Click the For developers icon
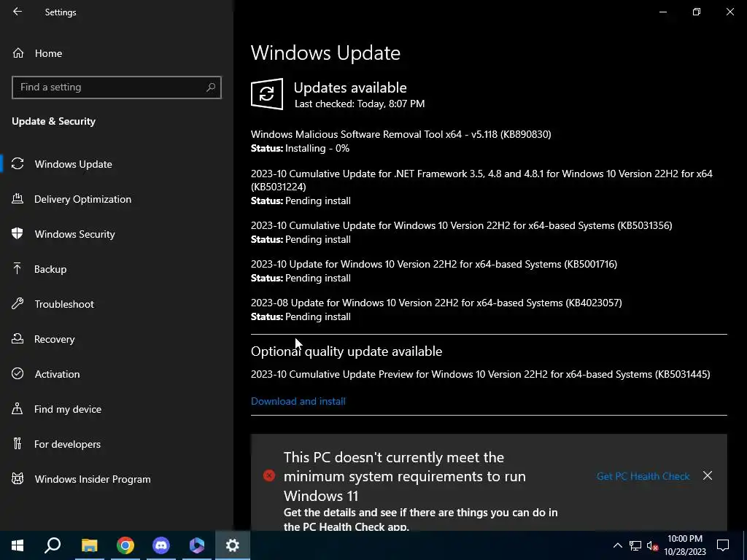The image size is (747, 560). pos(18,444)
